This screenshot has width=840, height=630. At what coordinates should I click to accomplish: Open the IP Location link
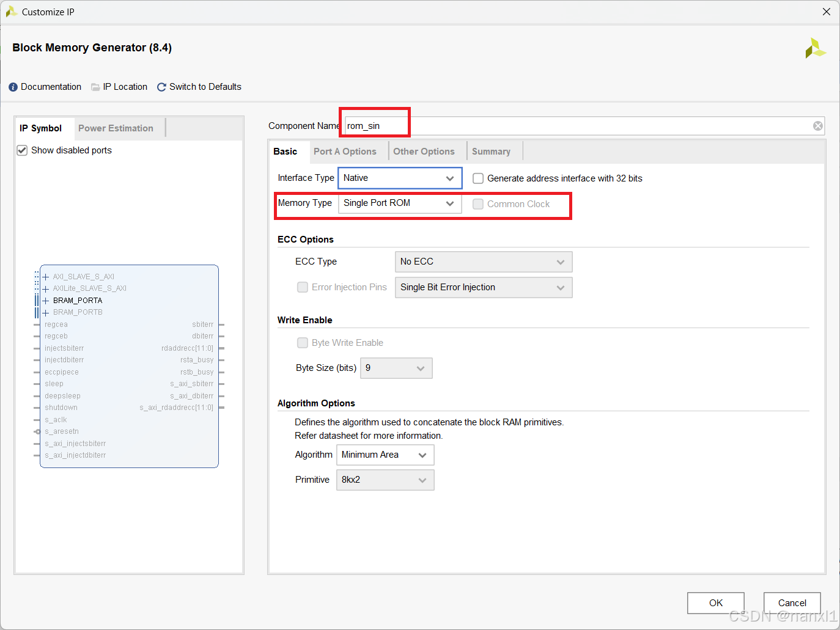(125, 87)
